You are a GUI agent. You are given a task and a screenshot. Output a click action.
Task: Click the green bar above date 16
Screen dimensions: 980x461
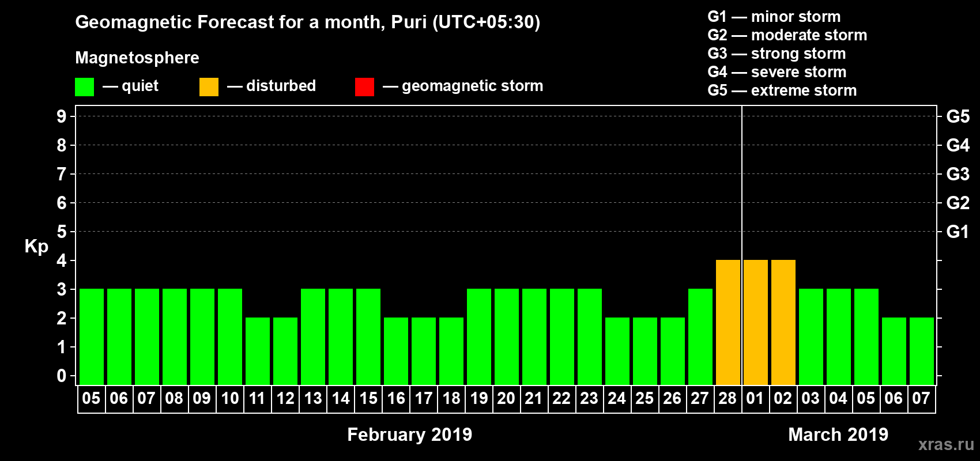pos(395,351)
